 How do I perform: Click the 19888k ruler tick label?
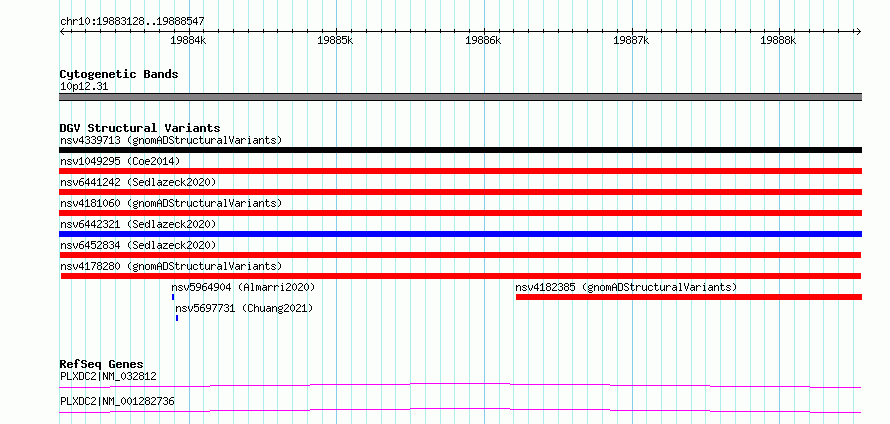(x=779, y=40)
